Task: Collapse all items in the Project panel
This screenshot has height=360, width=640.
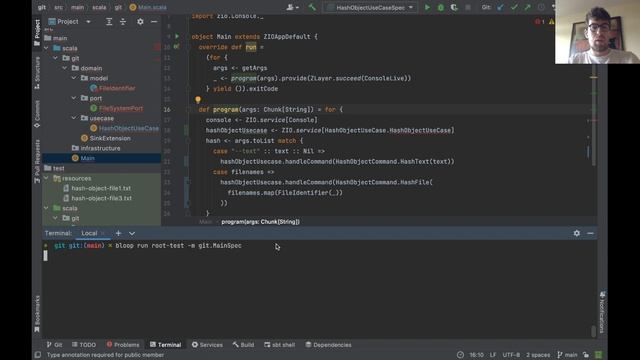Action: click(x=123, y=22)
